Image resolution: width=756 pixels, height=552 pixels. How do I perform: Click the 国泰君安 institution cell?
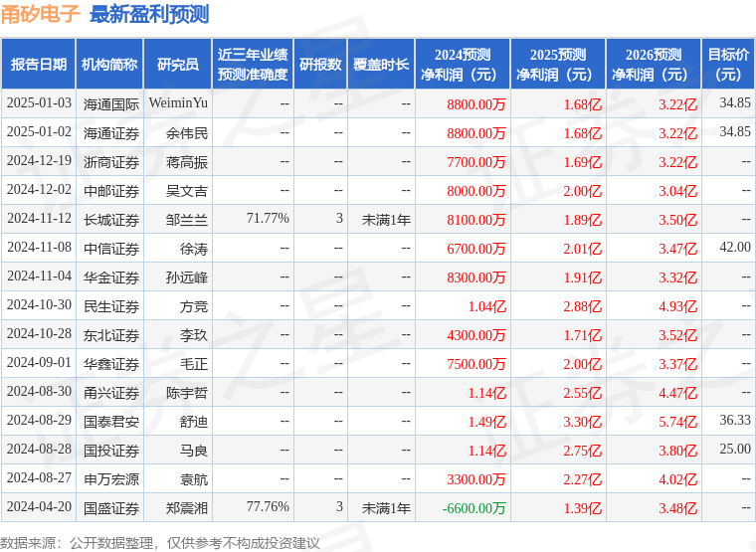coord(111,423)
